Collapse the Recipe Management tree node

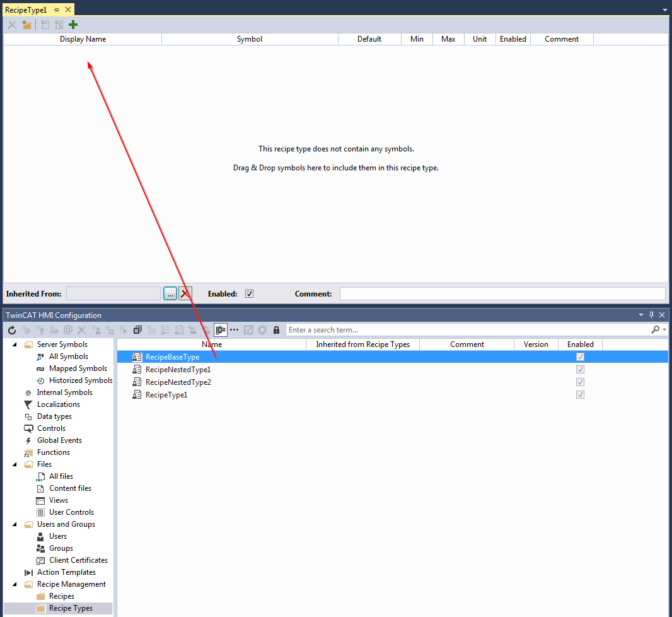[14, 584]
